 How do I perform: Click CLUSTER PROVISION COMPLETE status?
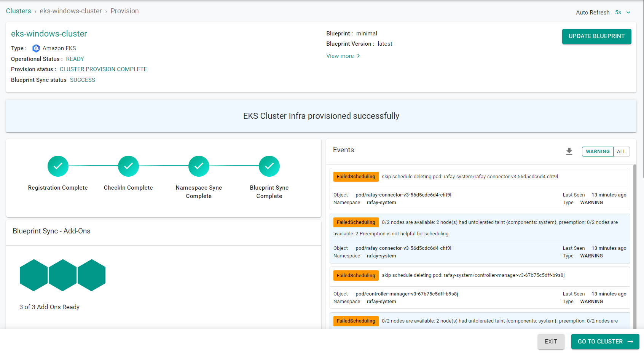click(x=103, y=69)
